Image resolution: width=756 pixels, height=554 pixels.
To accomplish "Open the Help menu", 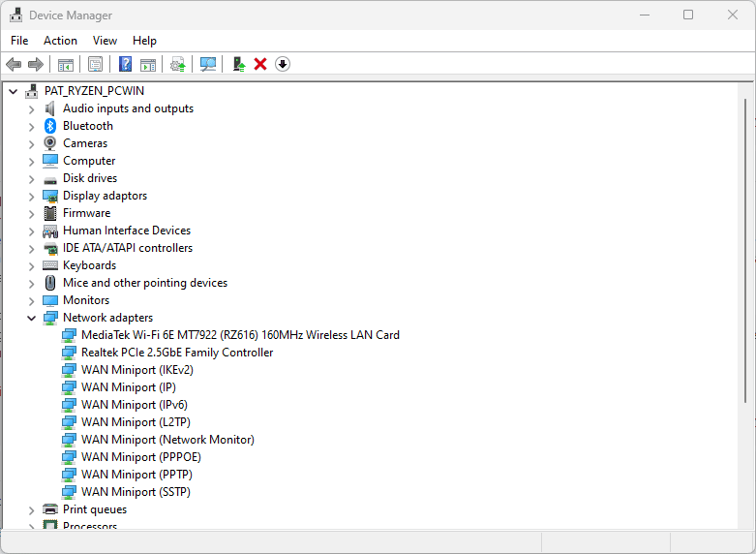I will point(144,41).
